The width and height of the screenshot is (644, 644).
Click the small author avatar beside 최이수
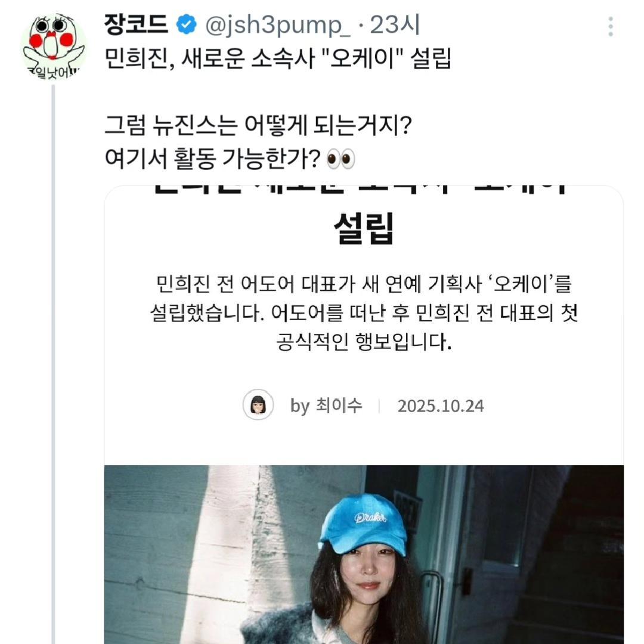pos(258,404)
